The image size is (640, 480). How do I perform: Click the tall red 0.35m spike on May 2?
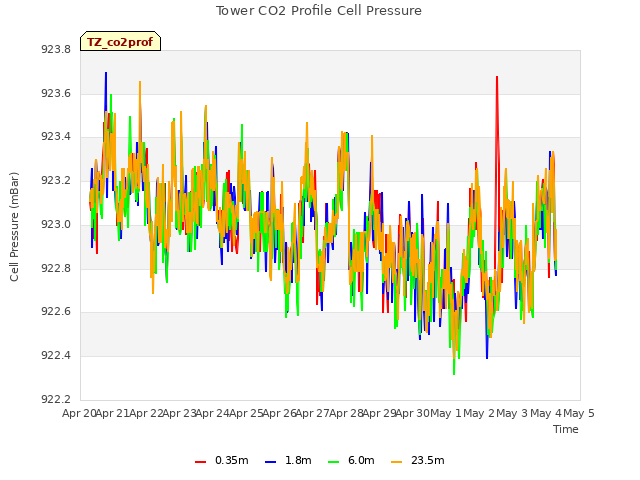tap(497, 78)
